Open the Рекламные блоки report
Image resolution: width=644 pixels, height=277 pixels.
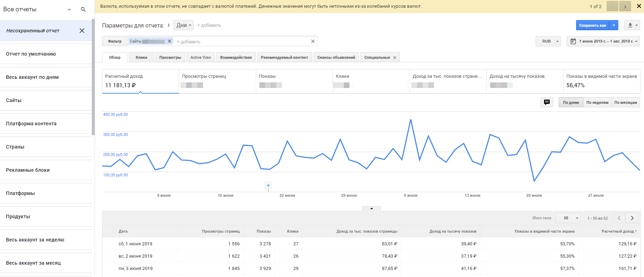coord(28,170)
